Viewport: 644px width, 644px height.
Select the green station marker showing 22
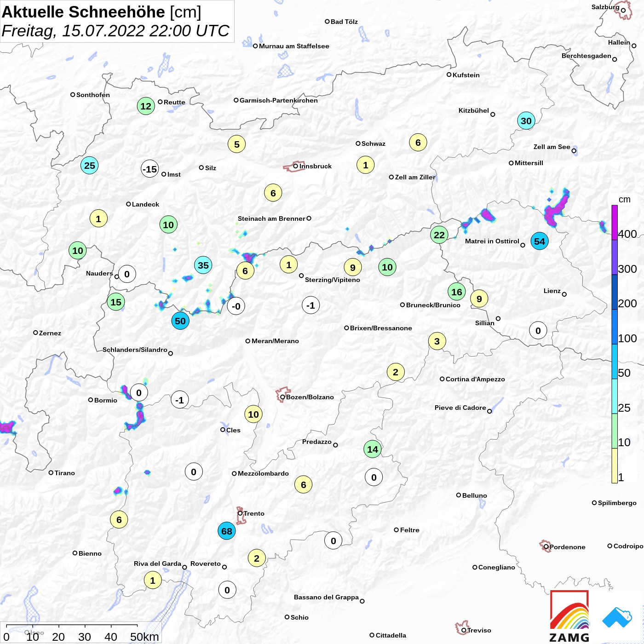tap(439, 235)
